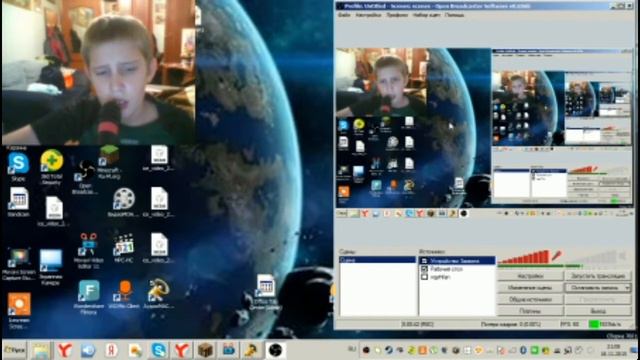640x360 pixels.
Task: Click the Изменение сцены button
Action: click(530, 288)
